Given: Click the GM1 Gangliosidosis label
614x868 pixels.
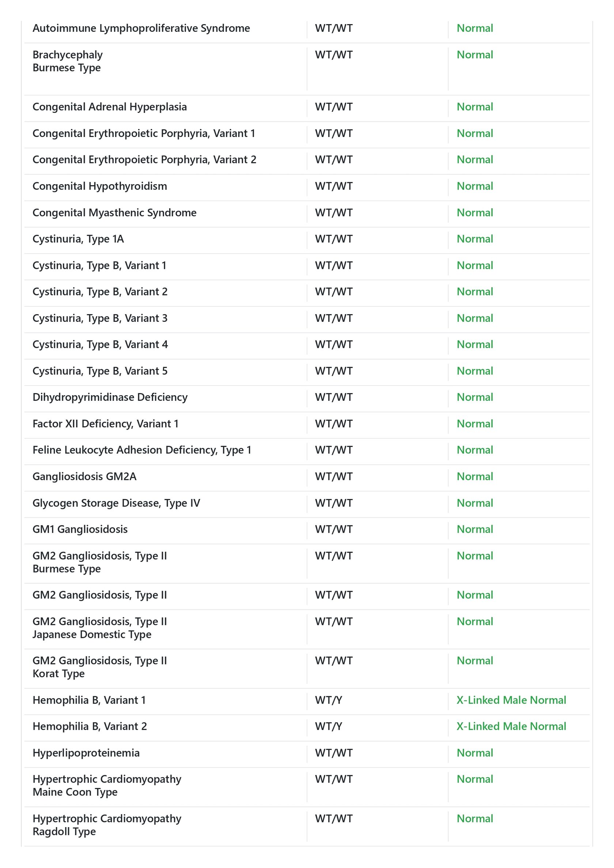Looking at the screenshot, I should point(80,529).
